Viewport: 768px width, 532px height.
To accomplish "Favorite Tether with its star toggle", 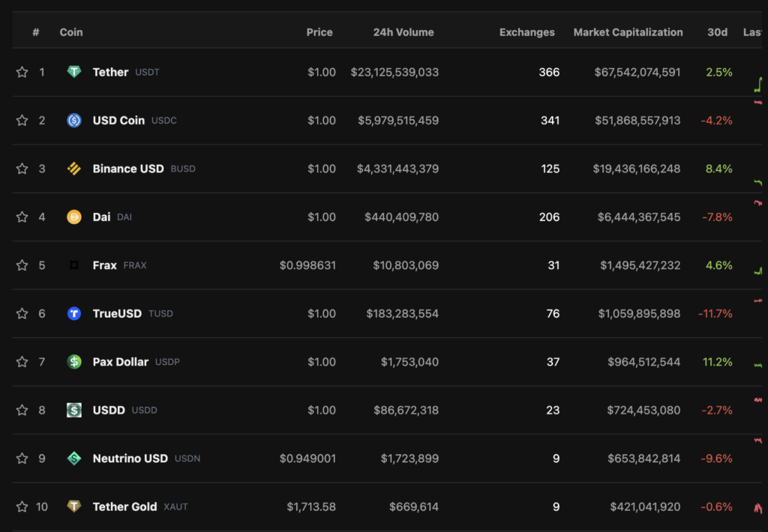I will click(x=22, y=72).
